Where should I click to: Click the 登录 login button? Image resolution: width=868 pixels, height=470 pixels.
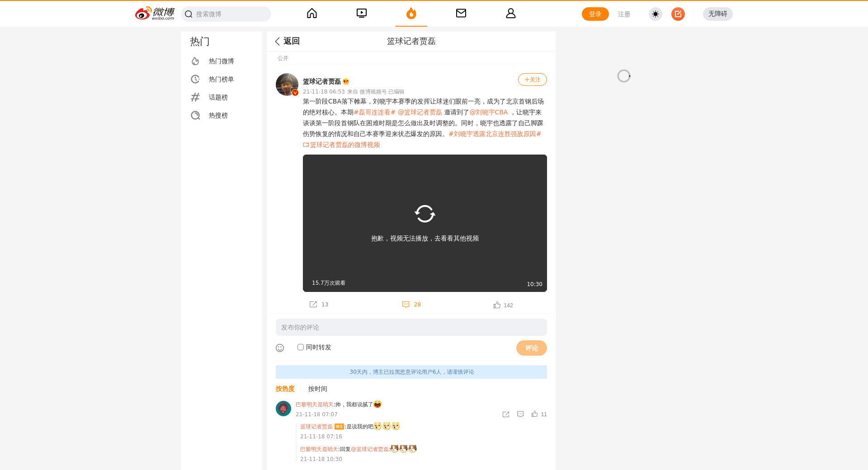(595, 14)
